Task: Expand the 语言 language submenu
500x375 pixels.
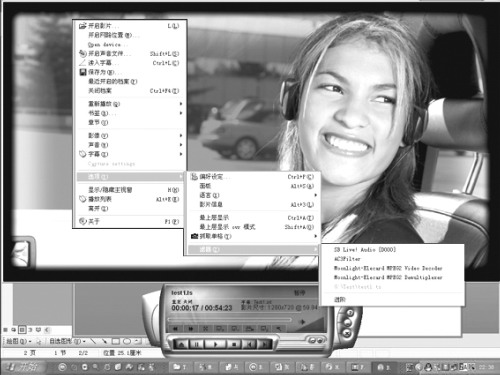Action: click(252, 195)
